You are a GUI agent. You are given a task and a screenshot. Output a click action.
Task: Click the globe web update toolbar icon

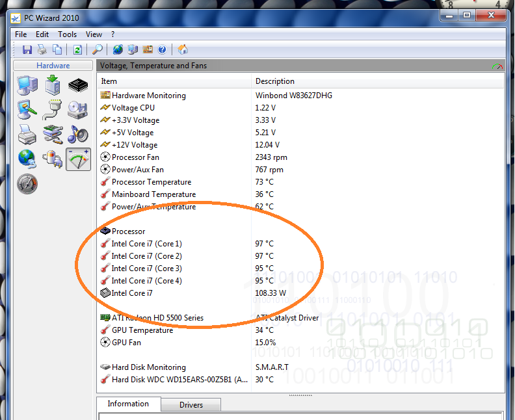point(118,49)
